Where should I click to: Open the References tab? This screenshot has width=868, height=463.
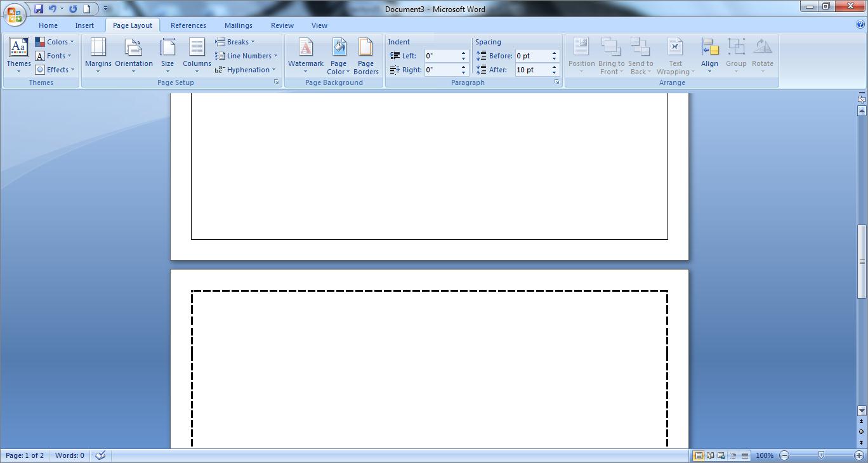[188, 25]
